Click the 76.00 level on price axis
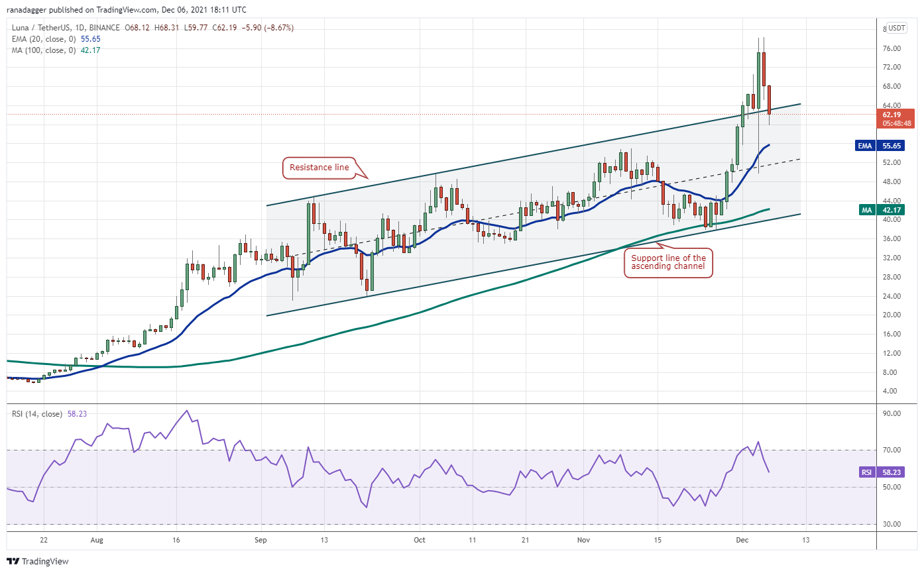Viewport: 924px width, 573px height. pyautogui.click(x=890, y=48)
